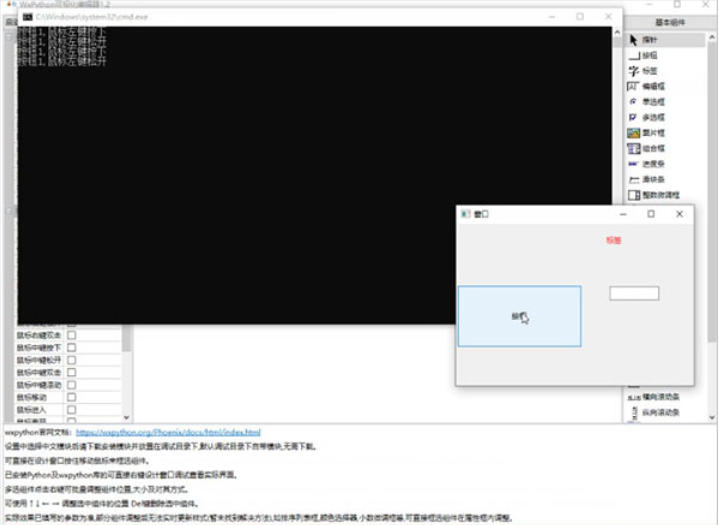Screen dimensions: 719x525
Task: Enable the 鼠标中键按下 event checkbox
Action: (72, 348)
